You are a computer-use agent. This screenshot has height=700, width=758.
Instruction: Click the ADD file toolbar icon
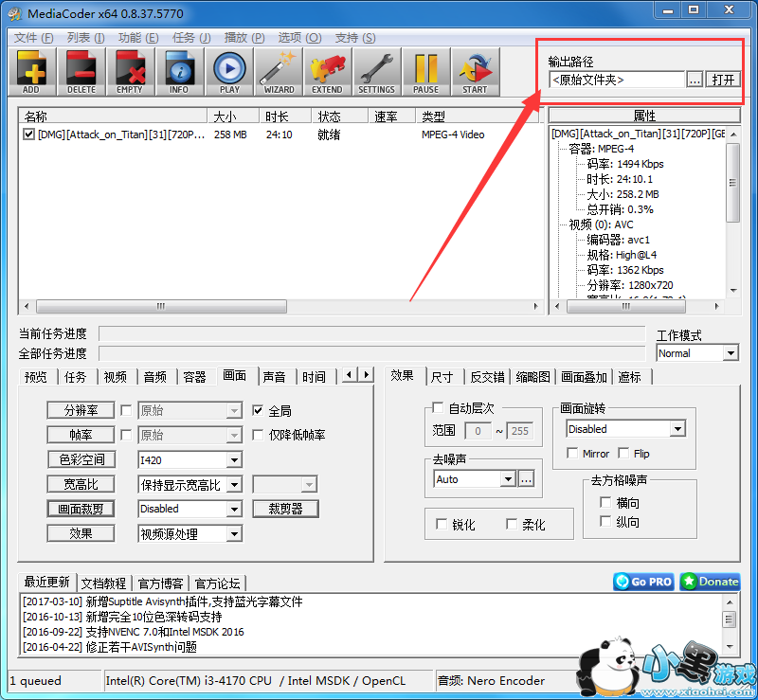point(32,72)
